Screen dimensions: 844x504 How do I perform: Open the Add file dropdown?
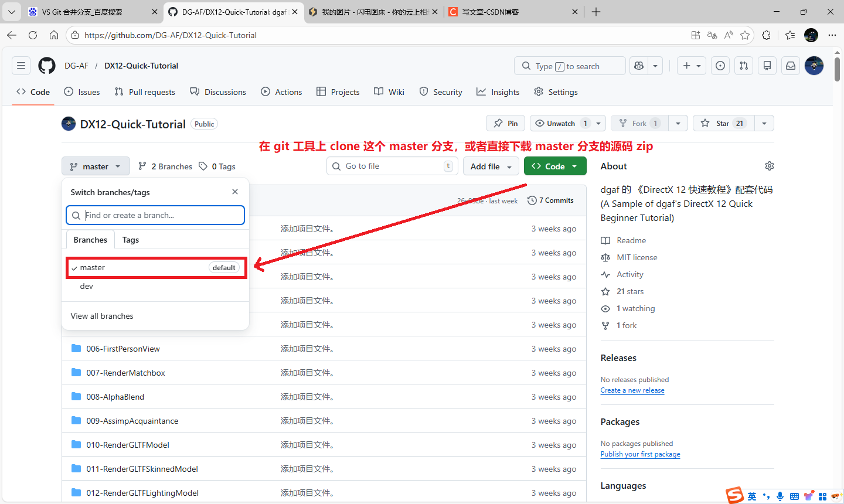tap(491, 166)
